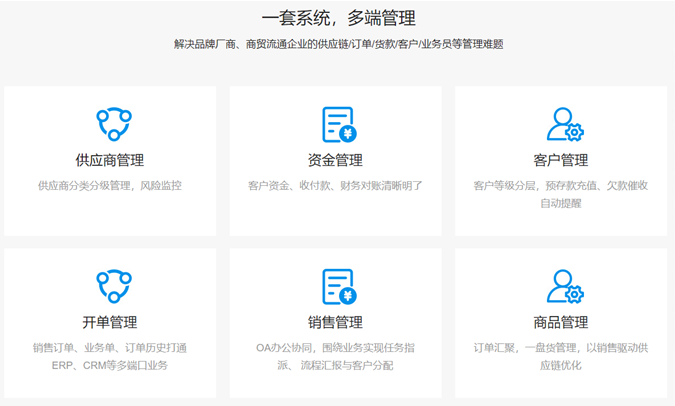The image size is (675, 406).
Task: Open the 资金管理 card title
Action: pos(336,160)
